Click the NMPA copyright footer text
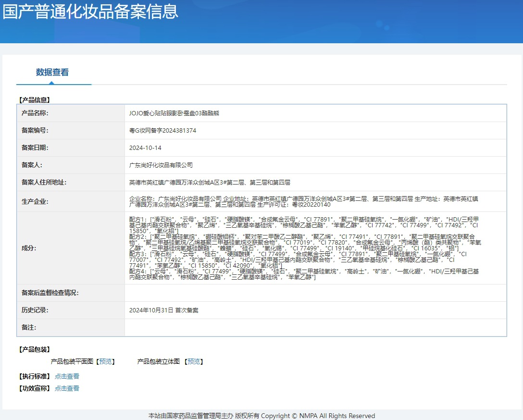Viewport: 523px width, 420px height. click(261, 416)
